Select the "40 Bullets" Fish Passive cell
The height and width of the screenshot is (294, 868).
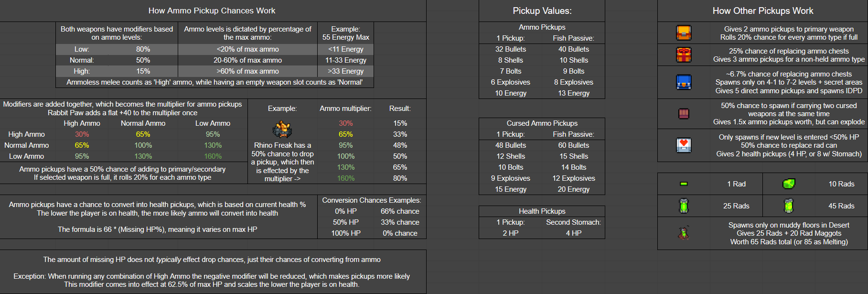(573, 49)
